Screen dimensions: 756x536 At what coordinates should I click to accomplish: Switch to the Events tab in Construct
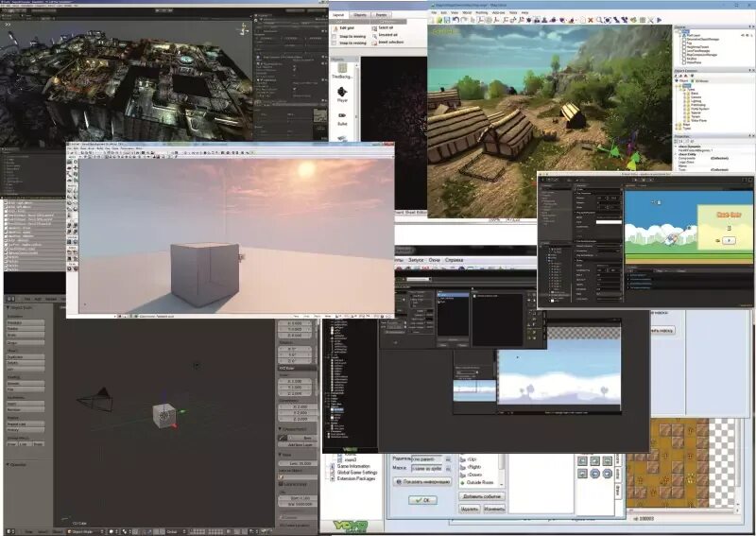pos(382,15)
